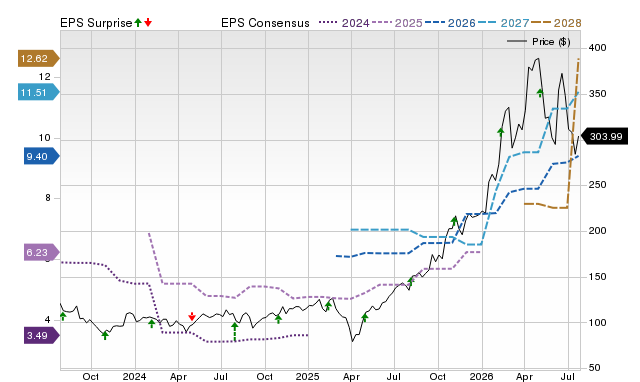This screenshot has height=382, width=640.
Task: Click the 200 label on the price axis
Action: 598,231
